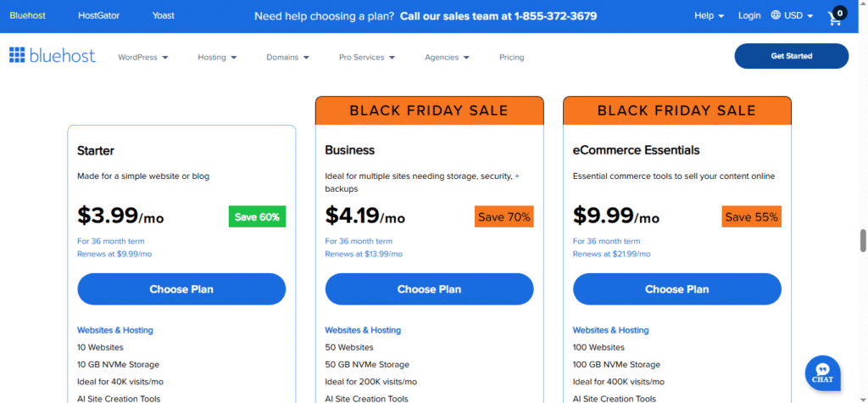Switch to the Yoast brand tab

(x=164, y=16)
